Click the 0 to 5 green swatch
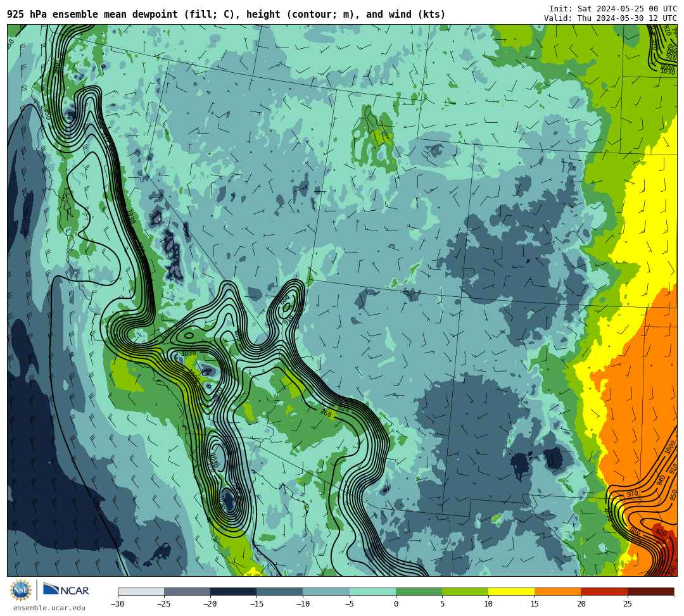 pos(419,591)
